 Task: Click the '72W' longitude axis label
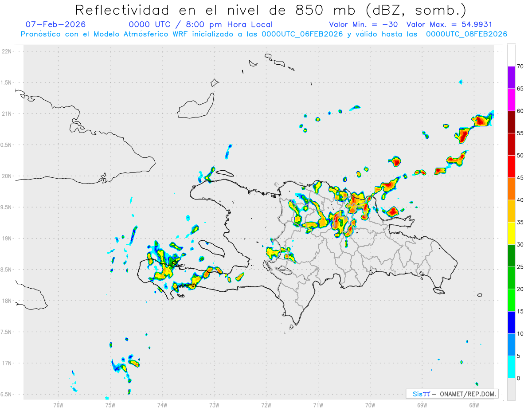point(266,405)
